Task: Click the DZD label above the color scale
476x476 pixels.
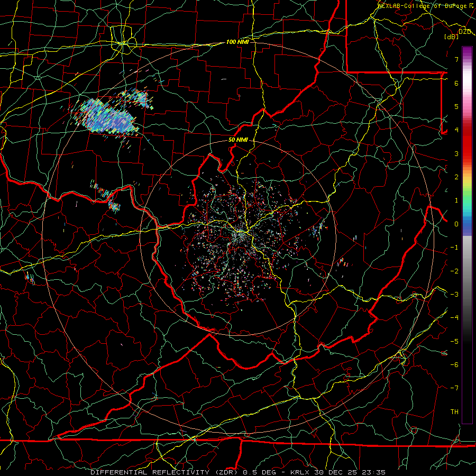Action: [465, 32]
